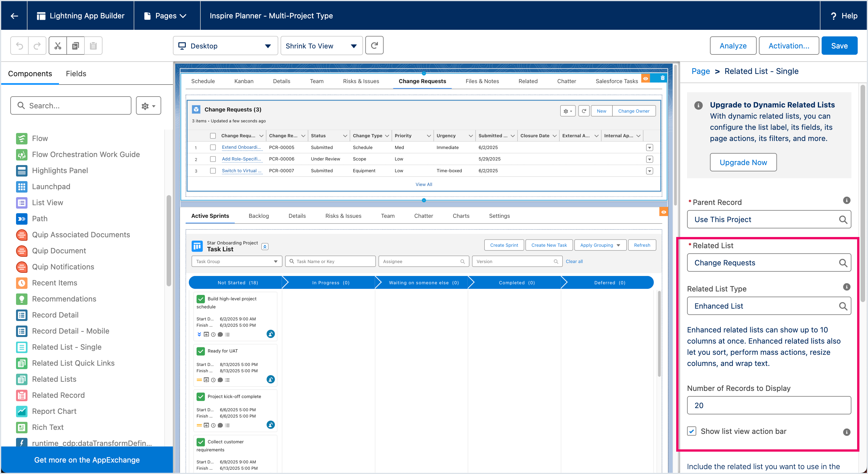Open the Files & Notes tab
Screen dimensions: 868x474
(482, 81)
